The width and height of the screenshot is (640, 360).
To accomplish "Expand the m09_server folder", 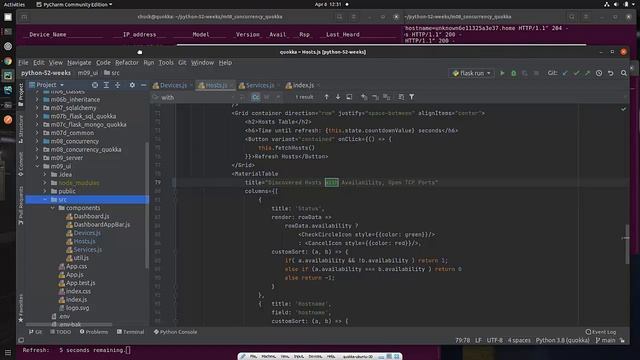I will pyautogui.click(x=38, y=158).
